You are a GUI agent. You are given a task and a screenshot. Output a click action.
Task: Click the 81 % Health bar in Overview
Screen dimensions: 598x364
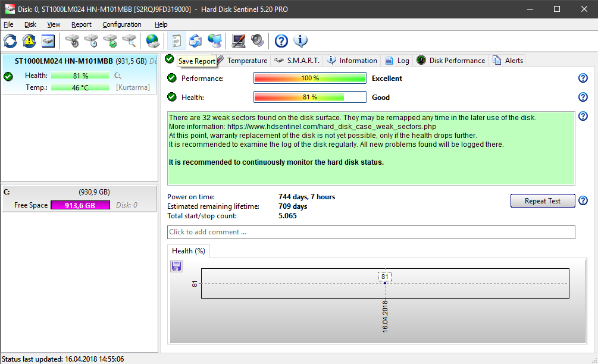[309, 97]
